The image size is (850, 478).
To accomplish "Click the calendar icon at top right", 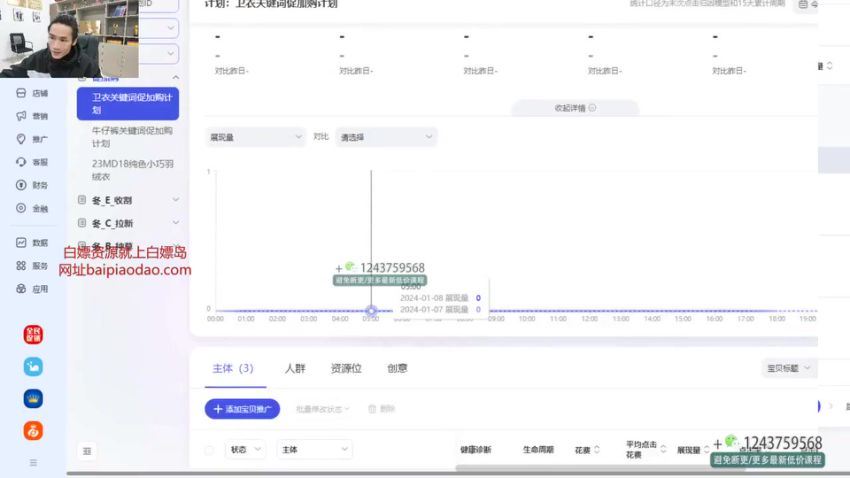I will point(803,4).
